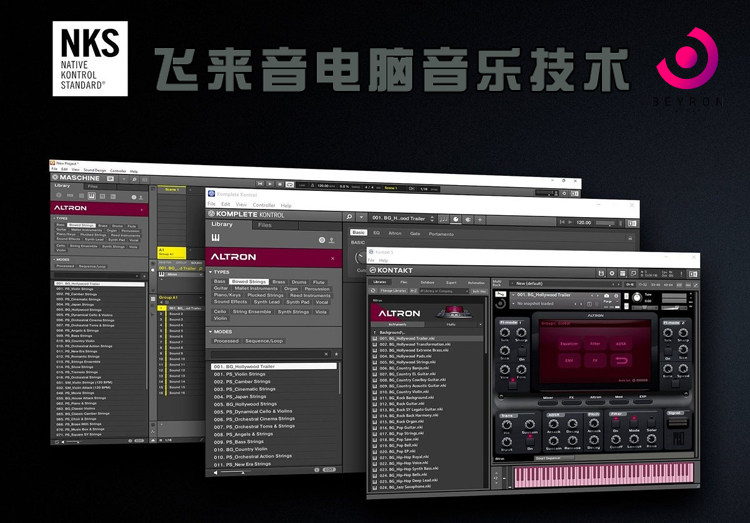Toggle the Bowed Strings type tag in Komplete Kontrol
Screen dimensions: 750x523
pos(250,282)
